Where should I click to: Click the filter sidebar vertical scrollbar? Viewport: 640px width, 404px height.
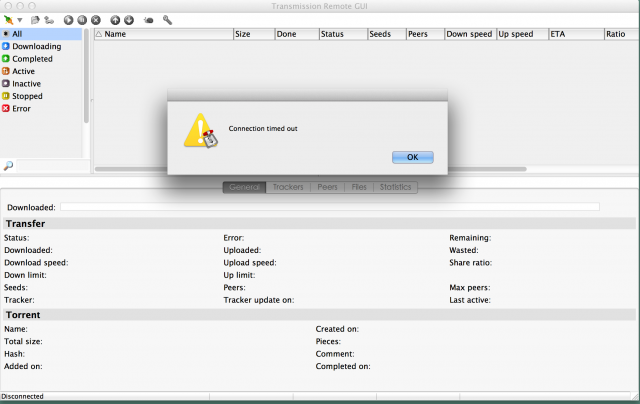click(x=86, y=75)
